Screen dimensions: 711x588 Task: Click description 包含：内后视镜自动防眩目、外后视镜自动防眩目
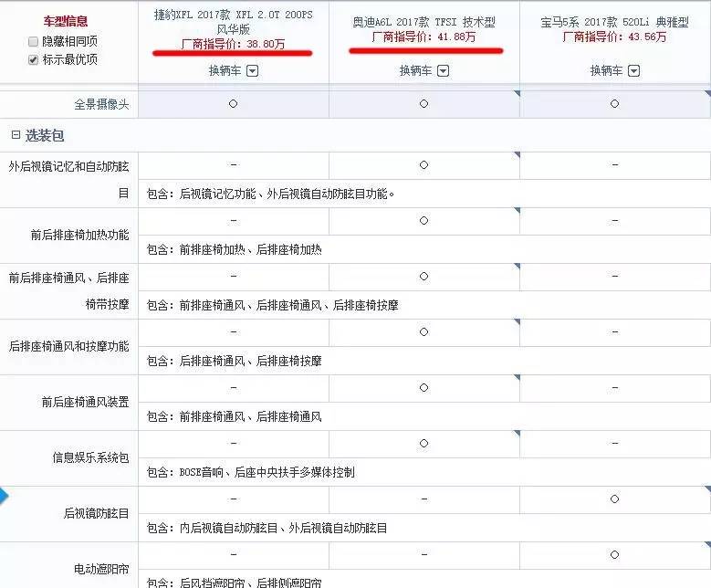pos(267,528)
